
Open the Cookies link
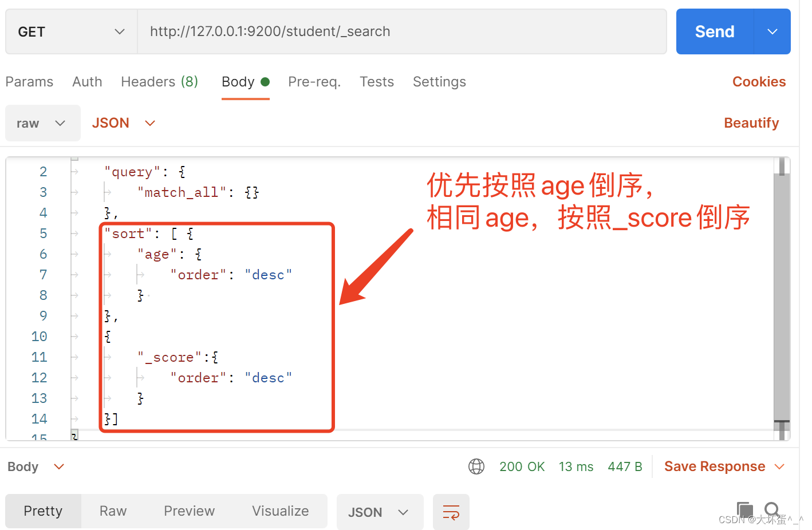tap(759, 82)
